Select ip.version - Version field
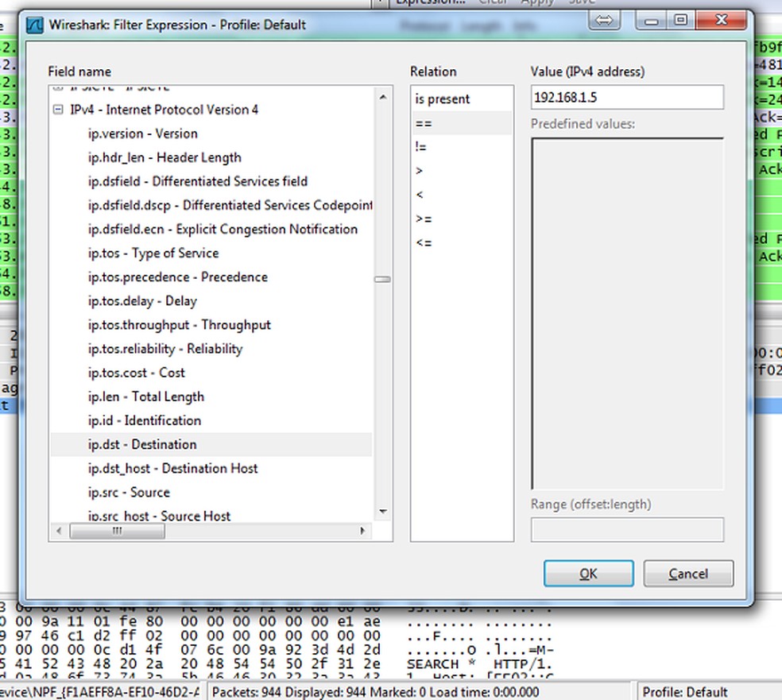This screenshot has height=700, width=782. [x=142, y=133]
